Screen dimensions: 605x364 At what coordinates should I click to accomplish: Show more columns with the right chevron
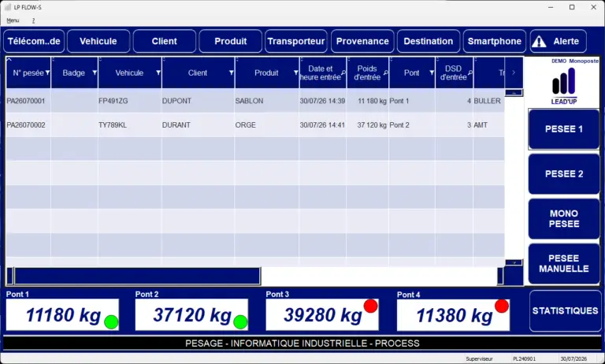click(514, 72)
